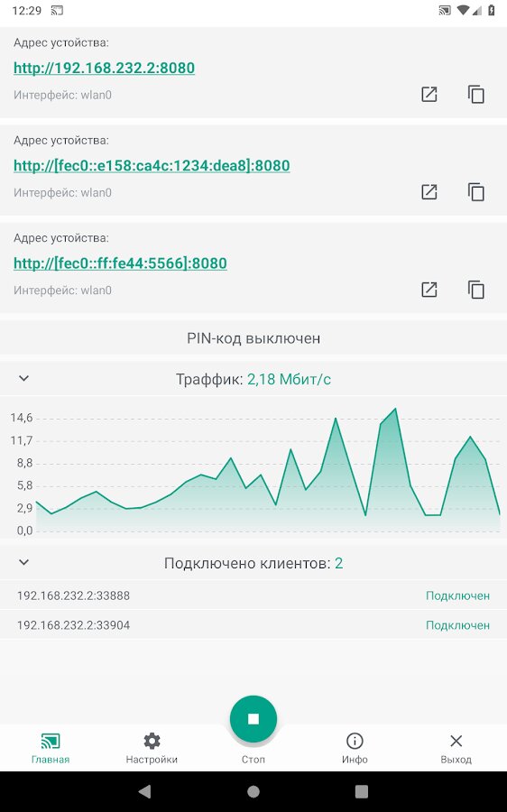Screen dimensions: 507x812
Task: Open the http://[fec0::e158:ca4c:1234:dea8]:8080 link
Action: click(152, 166)
